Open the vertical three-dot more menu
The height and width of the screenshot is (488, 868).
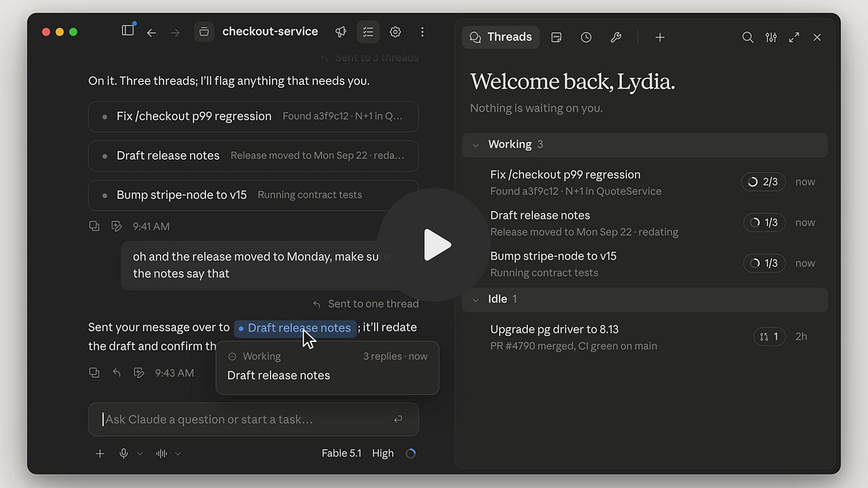point(422,32)
